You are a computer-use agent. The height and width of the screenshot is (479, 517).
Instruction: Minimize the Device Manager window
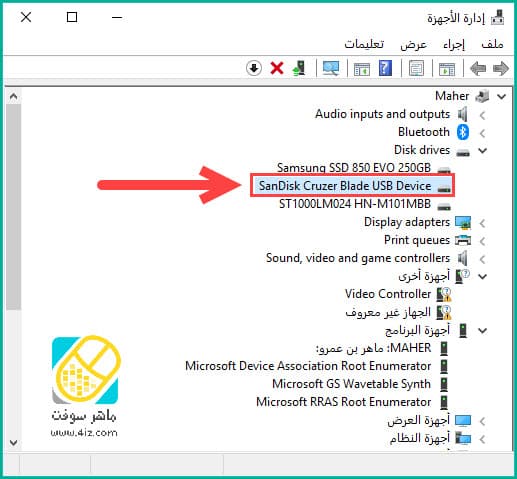[117, 17]
